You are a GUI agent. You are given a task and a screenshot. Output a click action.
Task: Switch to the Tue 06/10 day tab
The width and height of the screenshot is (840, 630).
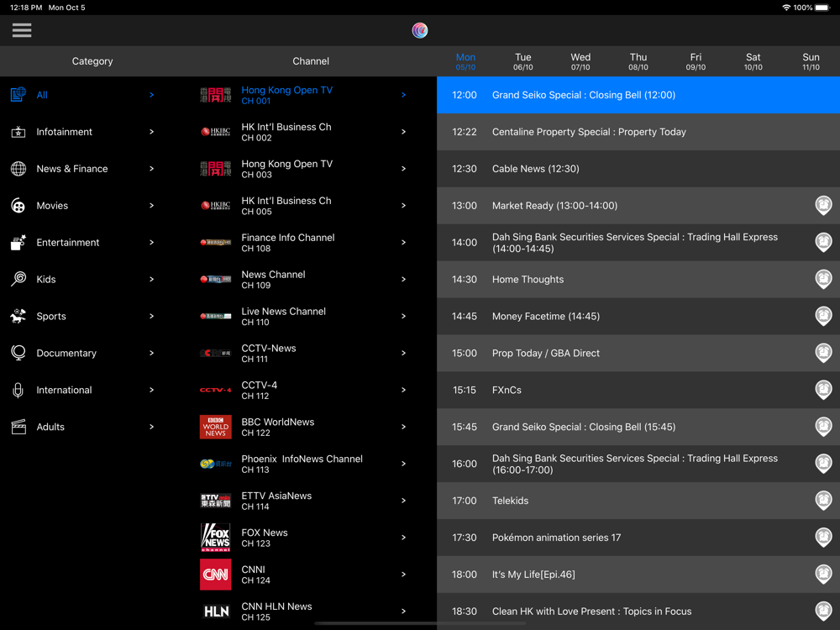point(522,61)
